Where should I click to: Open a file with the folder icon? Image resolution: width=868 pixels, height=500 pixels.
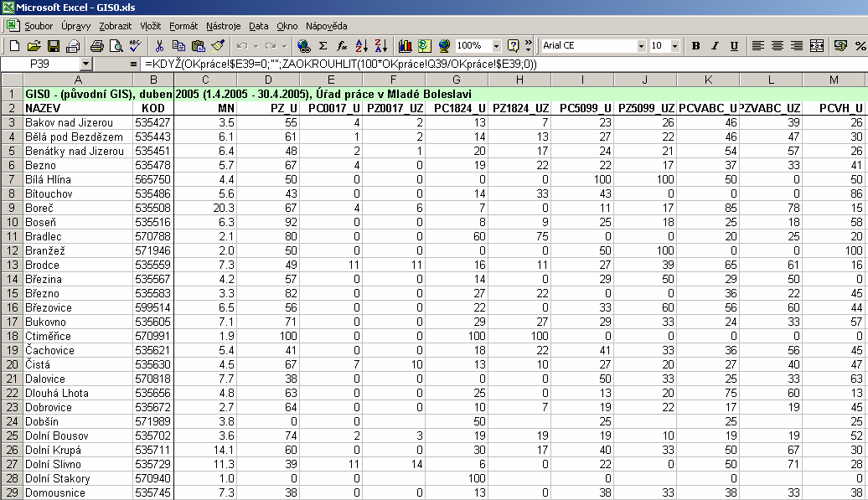[x=34, y=46]
